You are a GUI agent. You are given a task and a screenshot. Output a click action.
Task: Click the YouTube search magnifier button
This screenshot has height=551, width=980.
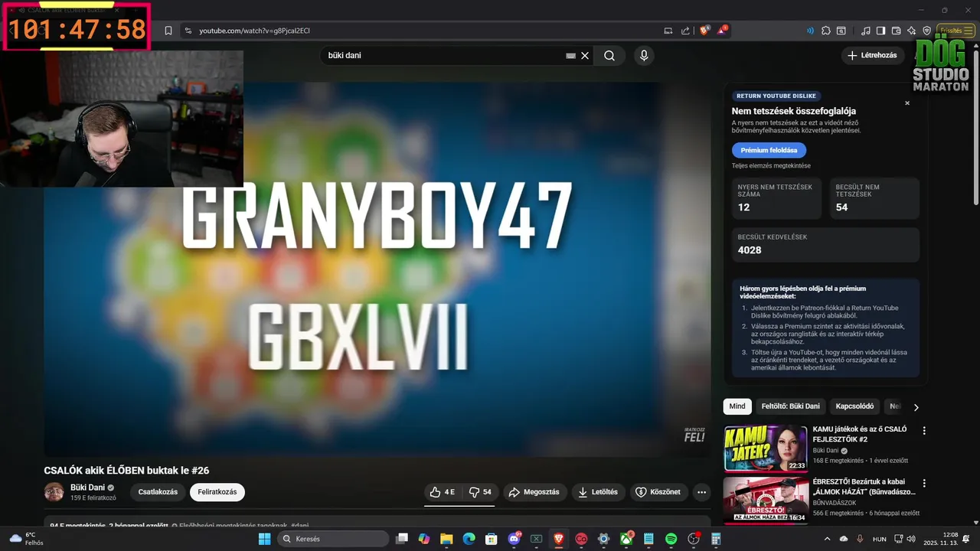coord(609,55)
